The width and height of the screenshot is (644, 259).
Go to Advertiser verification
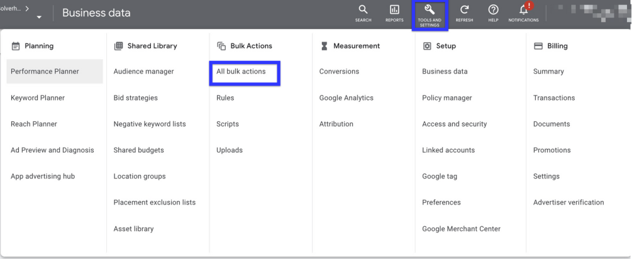coord(569,202)
